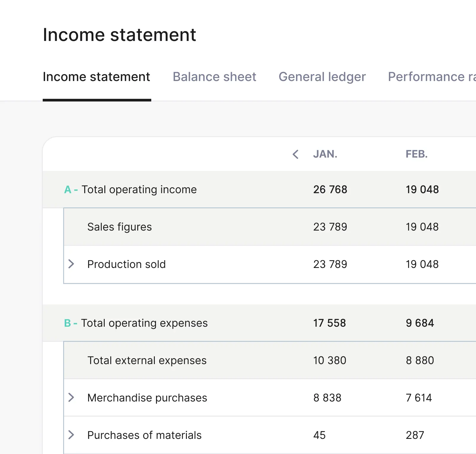Open the General ledger tab
The height and width of the screenshot is (454, 476).
click(322, 77)
